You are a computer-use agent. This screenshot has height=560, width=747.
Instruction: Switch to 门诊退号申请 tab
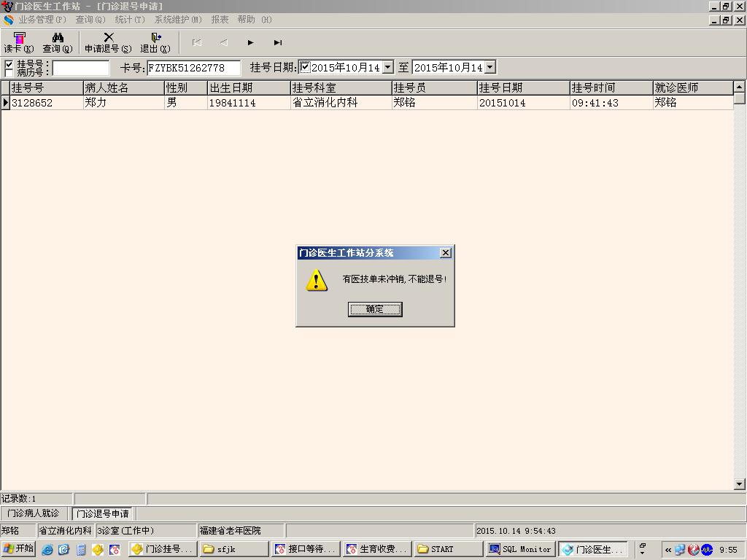pyautogui.click(x=103, y=514)
